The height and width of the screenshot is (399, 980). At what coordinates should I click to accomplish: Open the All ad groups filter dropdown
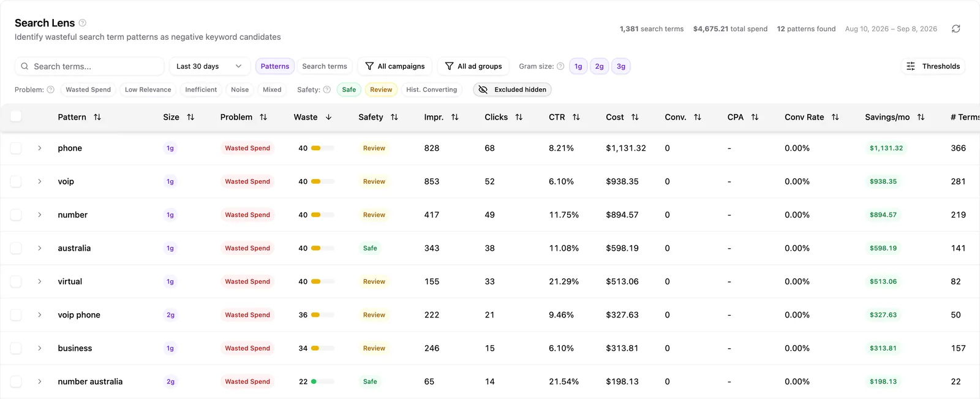click(x=473, y=66)
